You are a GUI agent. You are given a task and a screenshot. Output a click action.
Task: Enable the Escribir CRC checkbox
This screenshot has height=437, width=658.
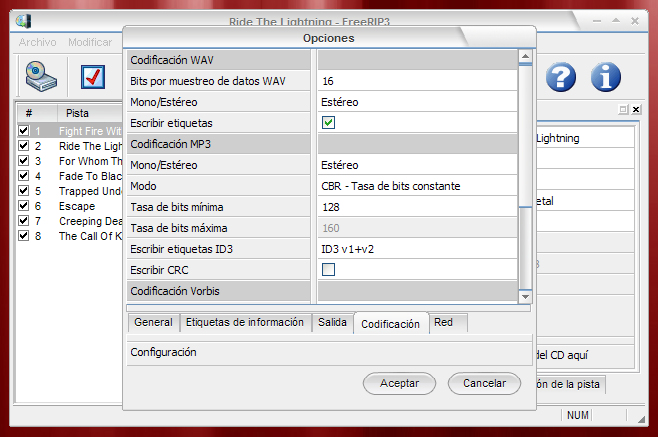pyautogui.click(x=328, y=270)
